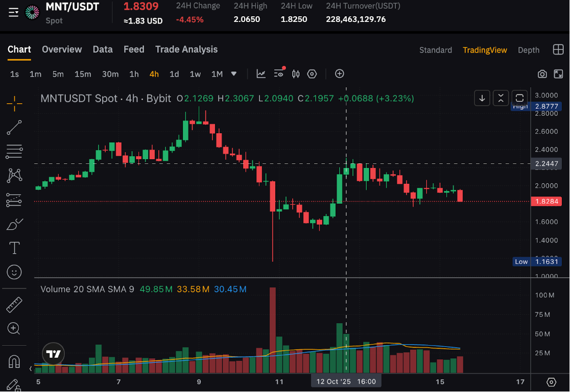Take a chart snapshot with camera icon
Screen dimensions: 570x392
542,74
